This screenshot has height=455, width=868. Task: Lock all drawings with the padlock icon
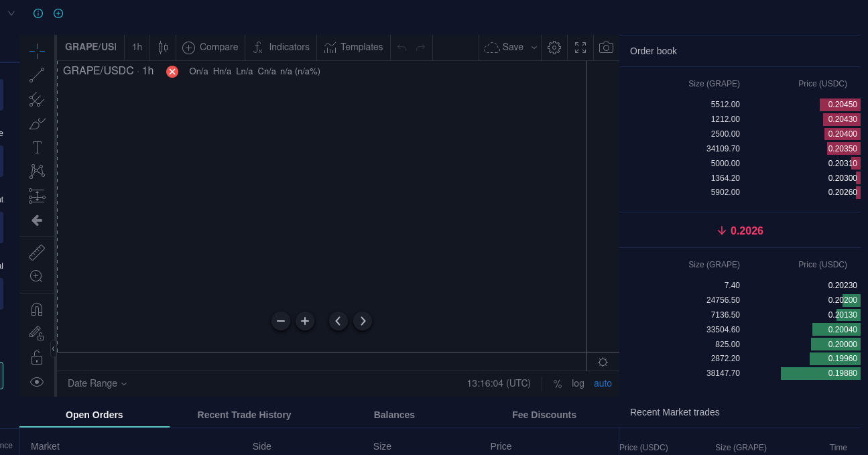coord(37,357)
